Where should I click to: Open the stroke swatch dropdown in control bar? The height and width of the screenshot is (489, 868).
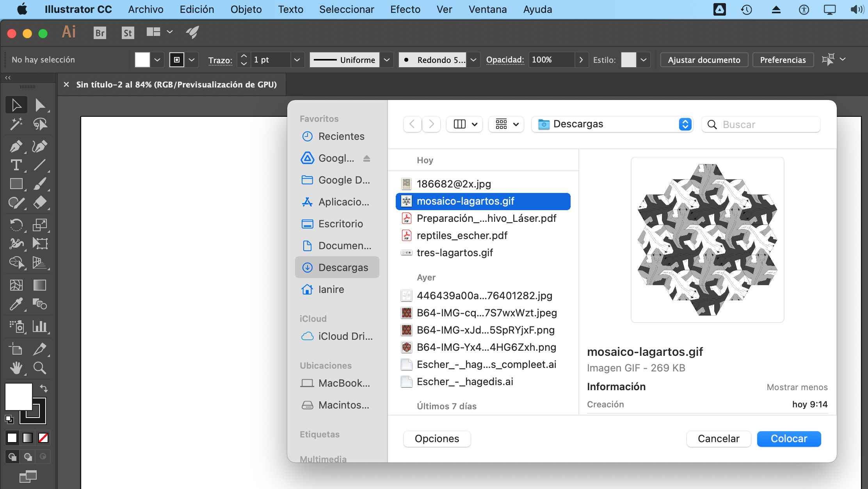click(x=192, y=60)
